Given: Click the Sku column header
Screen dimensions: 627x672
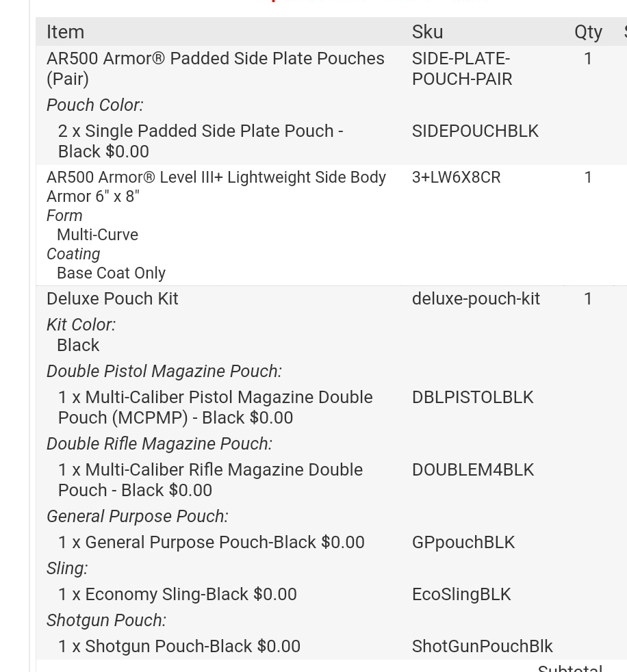Looking at the screenshot, I should point(427,32).
